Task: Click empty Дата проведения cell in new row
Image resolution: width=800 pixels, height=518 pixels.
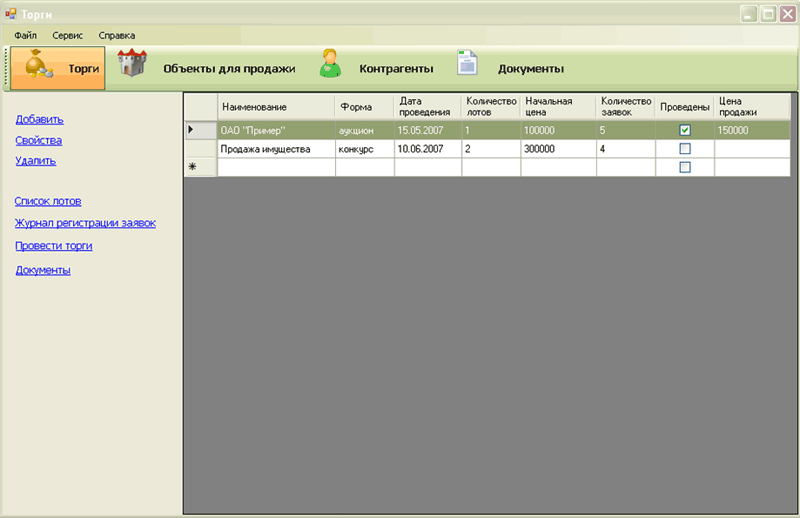Action: [x=428, y=167]
